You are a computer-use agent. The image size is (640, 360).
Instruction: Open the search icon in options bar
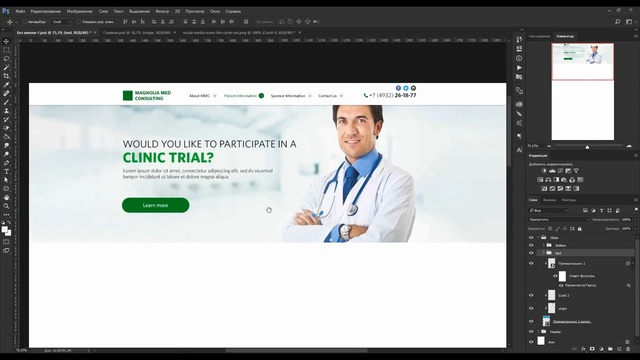click(x=618, y=22)
